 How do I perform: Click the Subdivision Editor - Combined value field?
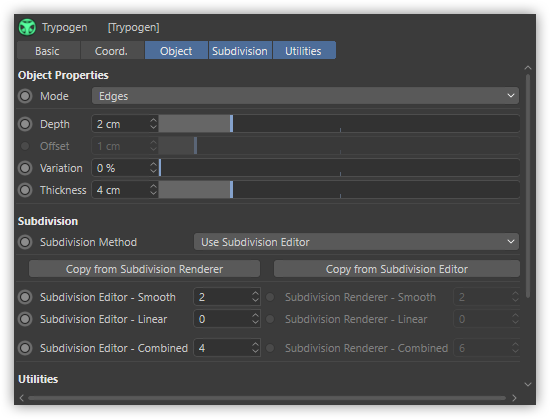[227, 348]
